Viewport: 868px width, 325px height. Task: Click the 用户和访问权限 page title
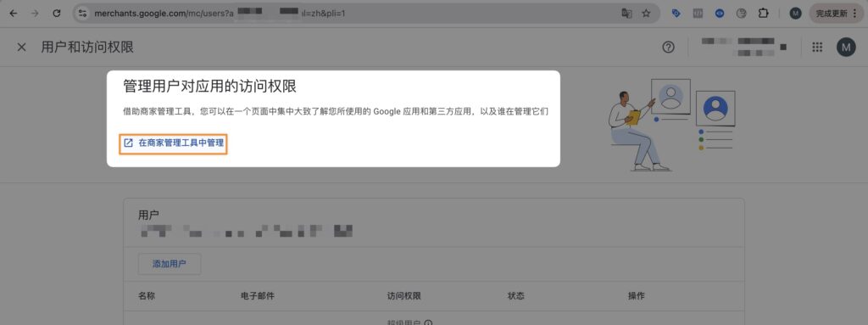point(87,48)
